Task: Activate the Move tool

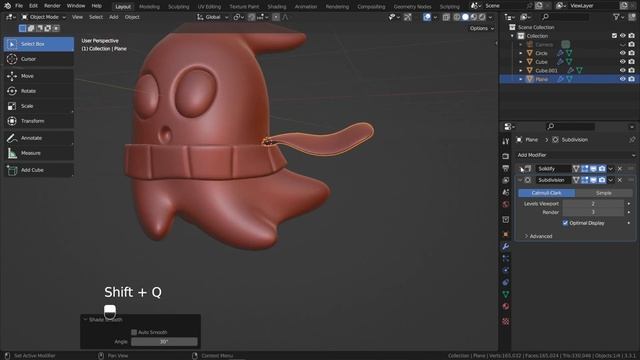Action: [x=39, y=76]
